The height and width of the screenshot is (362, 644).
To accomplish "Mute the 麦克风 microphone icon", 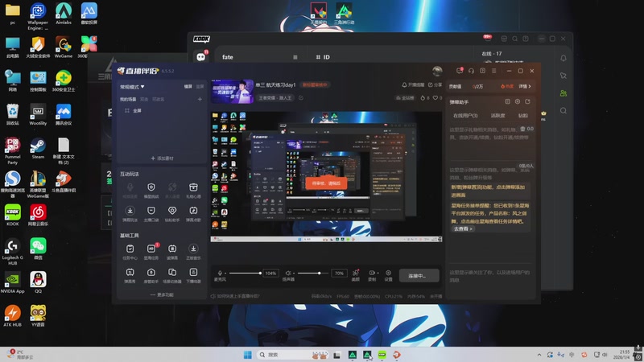I will pos(220,273).
